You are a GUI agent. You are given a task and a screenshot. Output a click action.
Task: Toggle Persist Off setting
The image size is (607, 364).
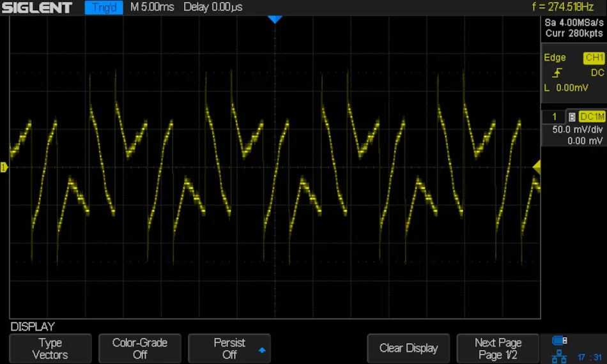click(229, 349)
